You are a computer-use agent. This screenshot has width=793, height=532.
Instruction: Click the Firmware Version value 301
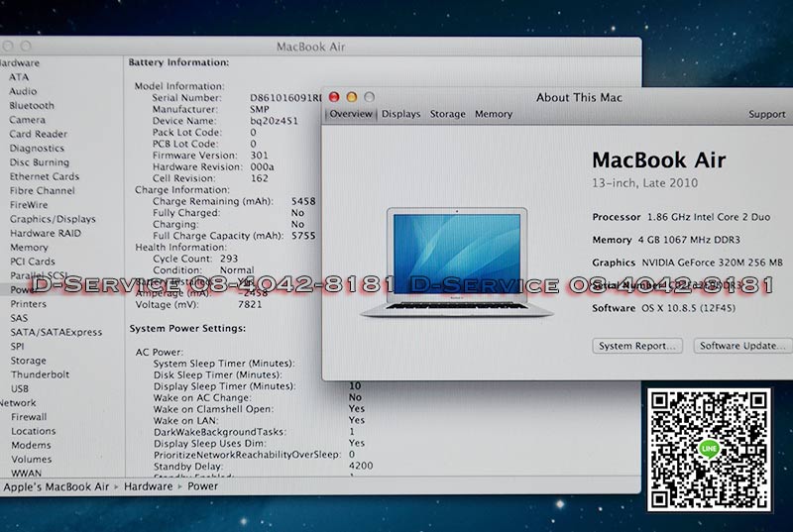click(x=259, y=156)
